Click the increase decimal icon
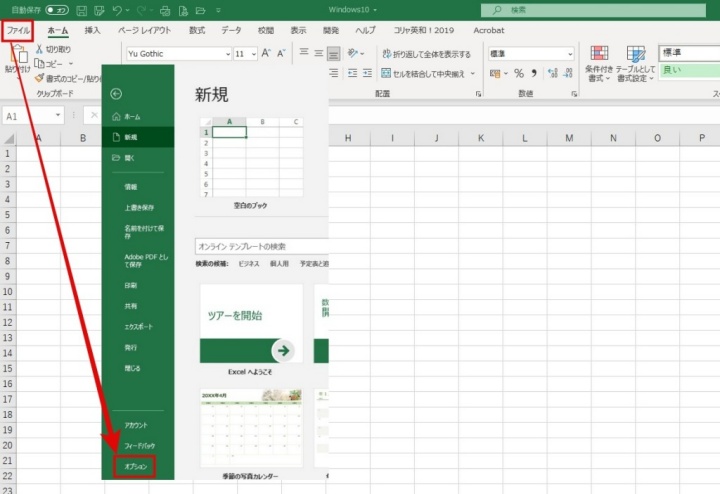 click(x=553, y=73)
